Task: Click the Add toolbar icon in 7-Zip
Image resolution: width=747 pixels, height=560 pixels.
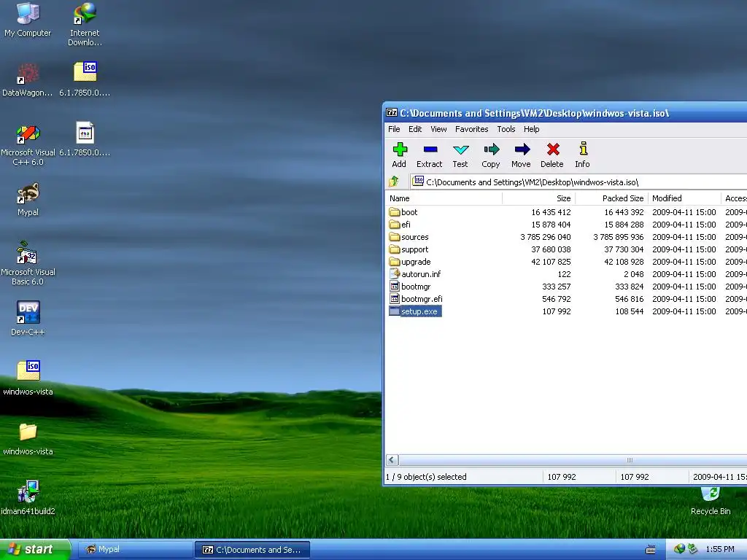Action: tap(399, 155)
